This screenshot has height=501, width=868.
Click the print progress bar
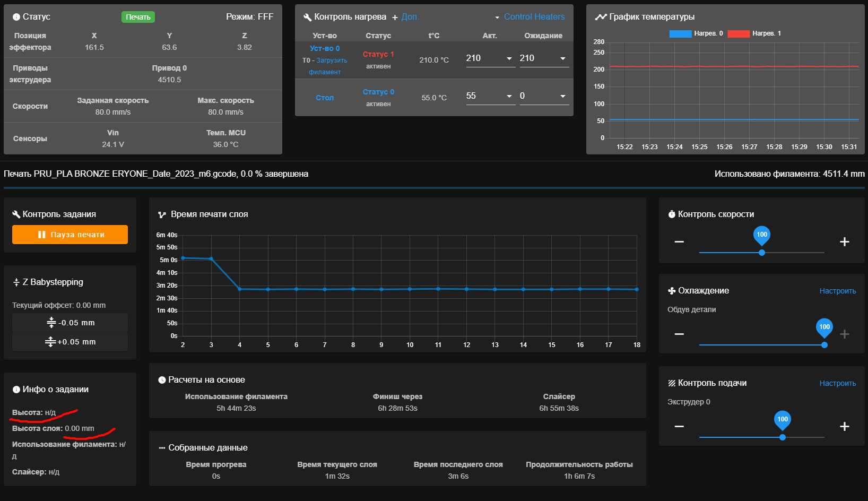434,187
